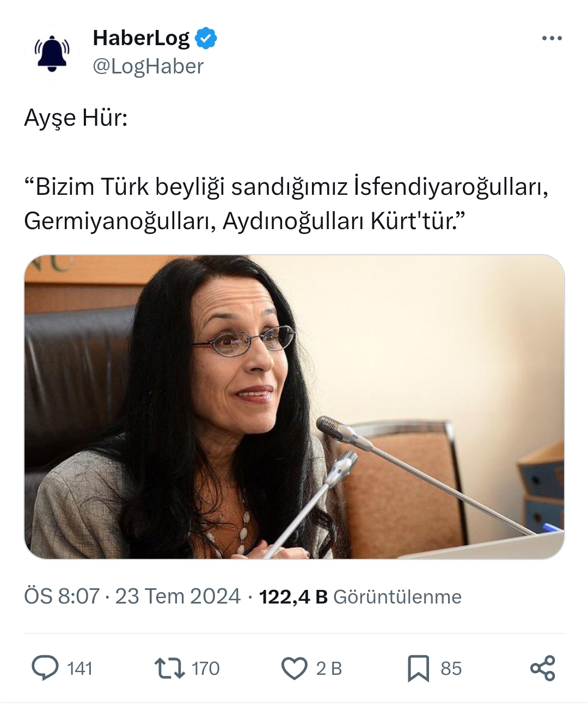Open the attached photo of the woman
Screen dimensions: 588x708
[294, 407]
